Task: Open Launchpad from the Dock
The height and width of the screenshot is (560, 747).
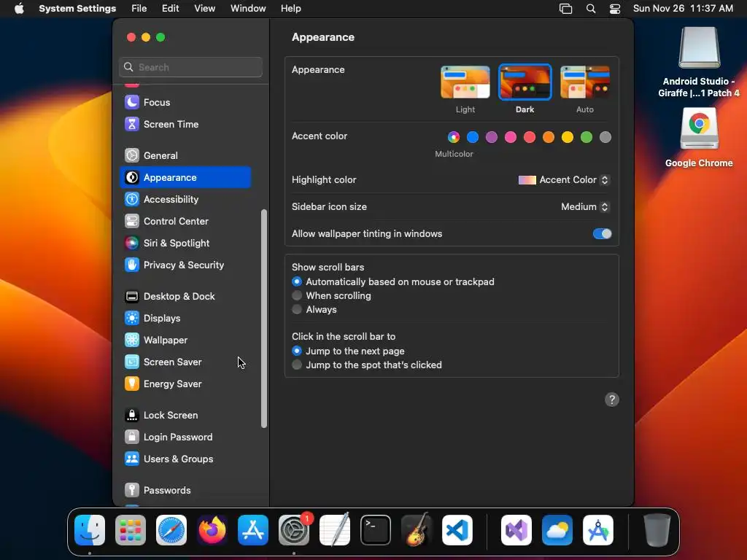Action: coord(131,530)
